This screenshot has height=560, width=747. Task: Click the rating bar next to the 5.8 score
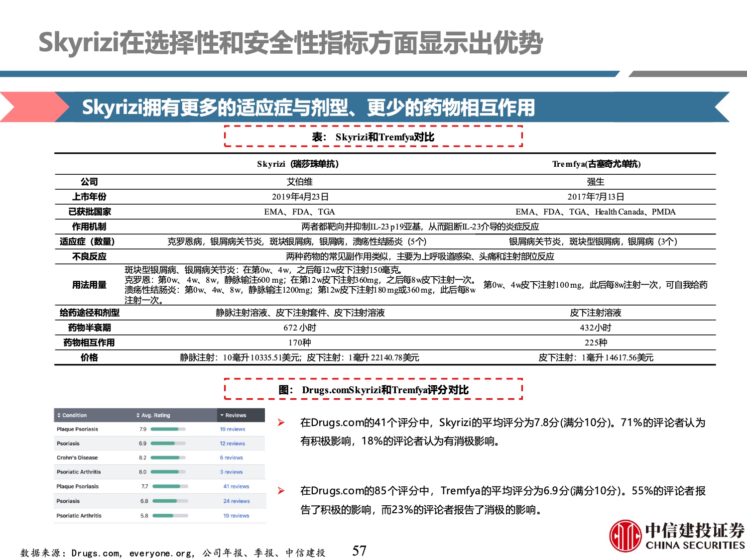pyautogui.click(x=170, y=516)
